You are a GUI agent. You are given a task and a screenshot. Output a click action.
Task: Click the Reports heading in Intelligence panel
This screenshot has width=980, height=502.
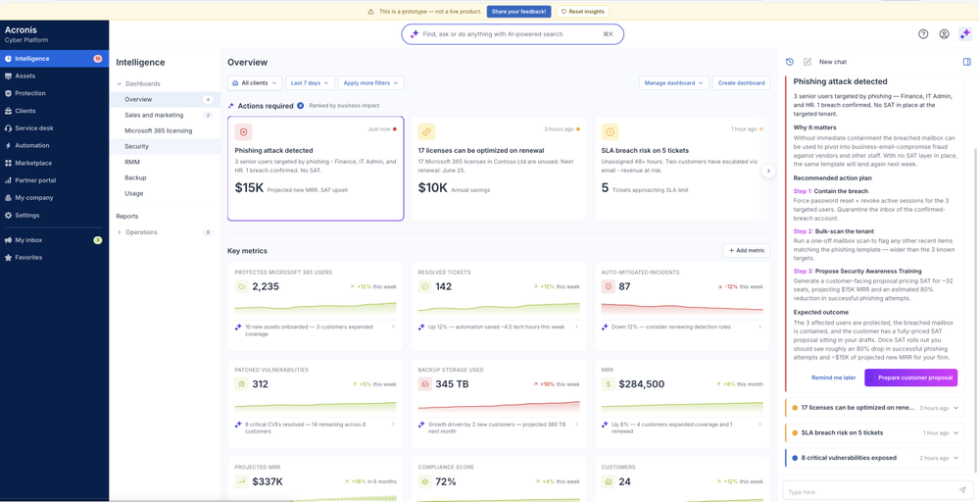[127, 217]
